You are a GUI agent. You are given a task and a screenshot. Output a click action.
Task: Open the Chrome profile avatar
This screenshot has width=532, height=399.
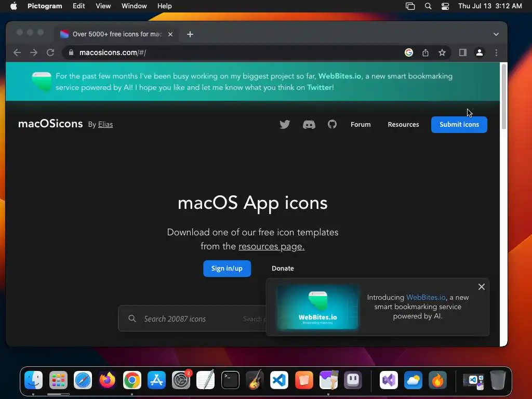tap(480, 52)
